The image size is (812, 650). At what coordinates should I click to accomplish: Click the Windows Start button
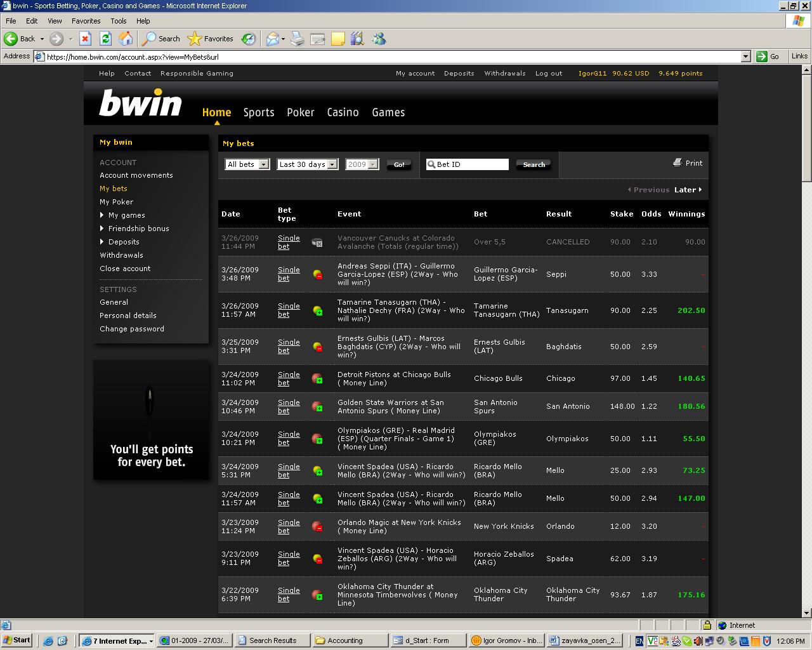(x=17, y=640)
